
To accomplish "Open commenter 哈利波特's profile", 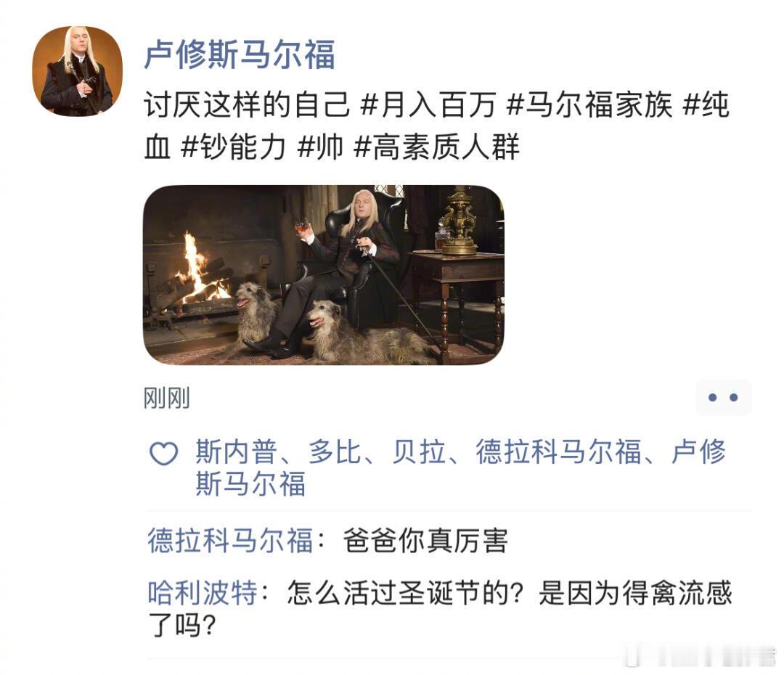I will (203, 593).
